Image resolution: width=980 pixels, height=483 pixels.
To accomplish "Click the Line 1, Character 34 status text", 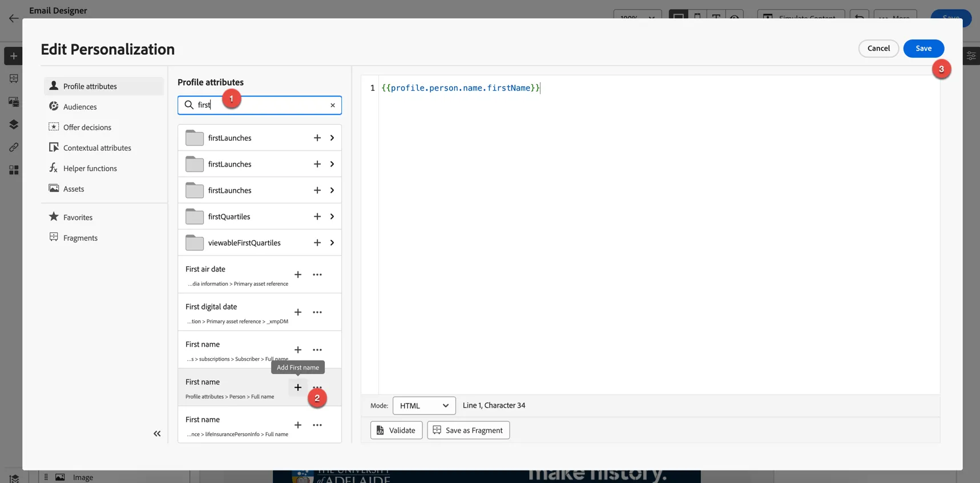I will [x=494, y=405].
